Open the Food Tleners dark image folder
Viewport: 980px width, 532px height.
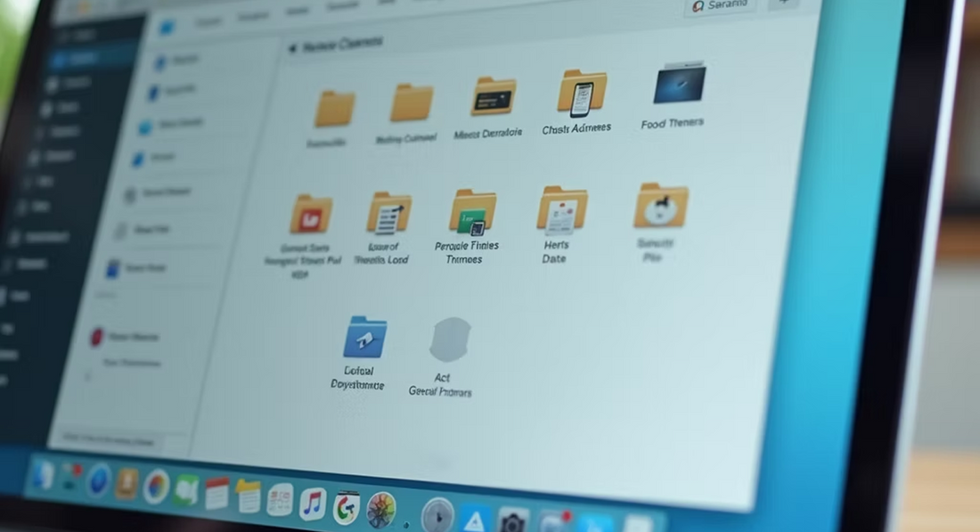pos(680,83)
